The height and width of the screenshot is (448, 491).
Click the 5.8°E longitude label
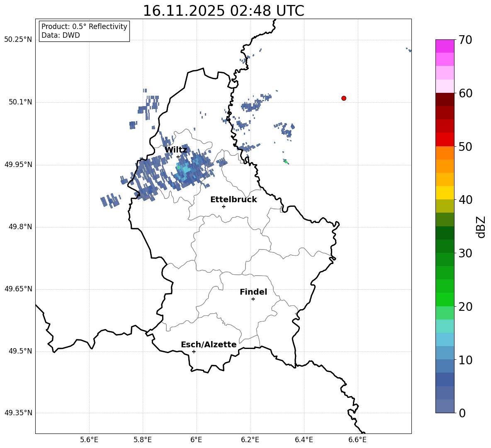point(143,440)
